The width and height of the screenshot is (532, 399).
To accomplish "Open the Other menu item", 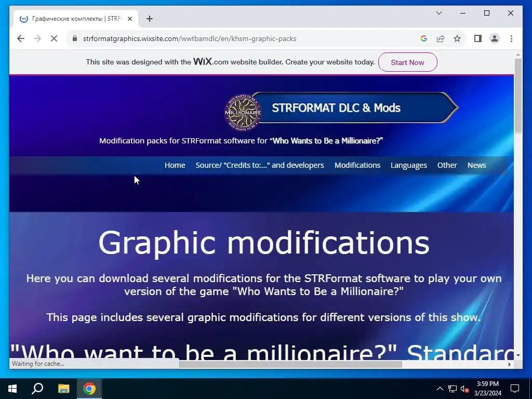I will 447,165.
